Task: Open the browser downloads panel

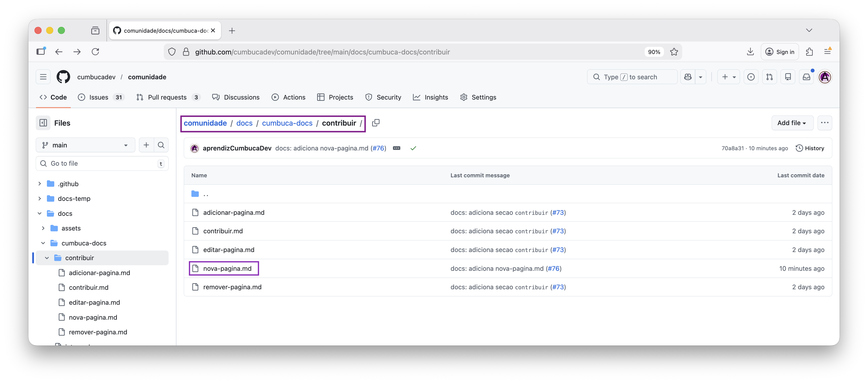Action: coord(750,52)
